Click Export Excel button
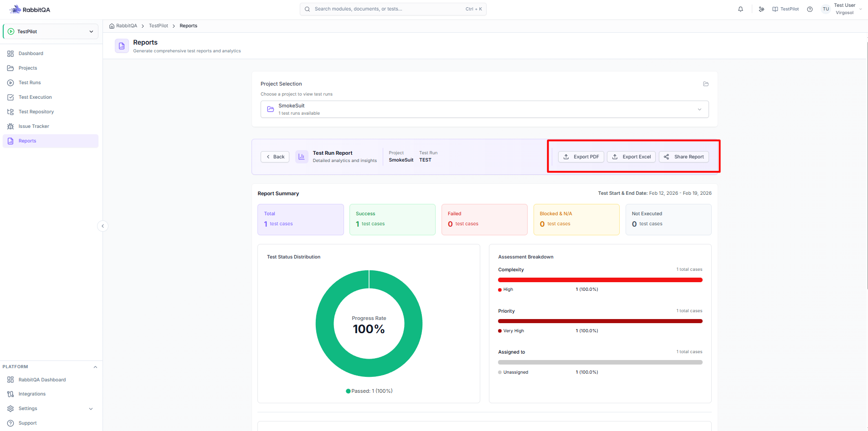Image resolution: width=868 pixels, height=431 pixels. (x=631, y=157)
